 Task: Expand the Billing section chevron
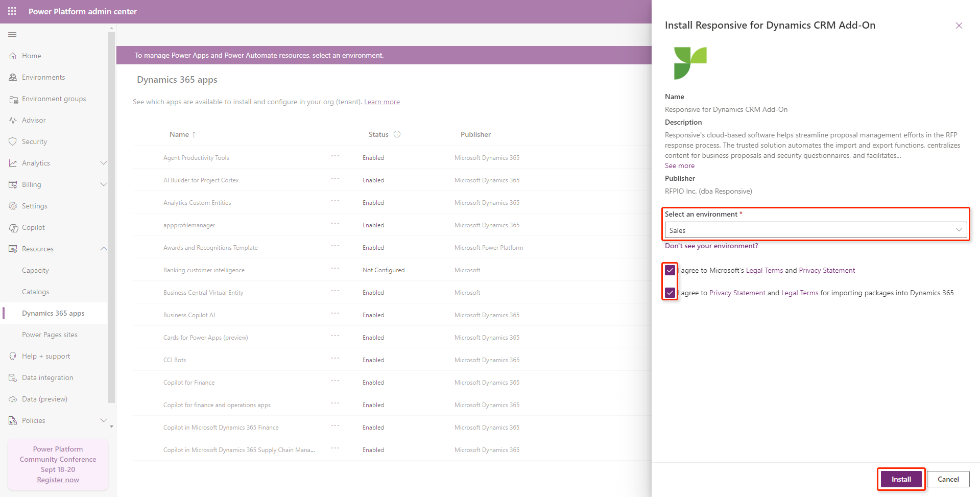click(104, 184)
